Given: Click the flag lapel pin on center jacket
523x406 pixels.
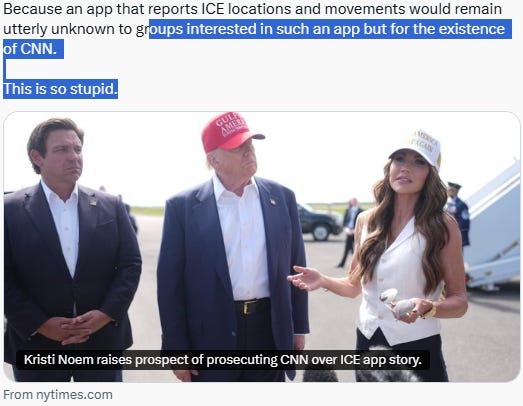Looking at the screenshot, I should point(273,201).
